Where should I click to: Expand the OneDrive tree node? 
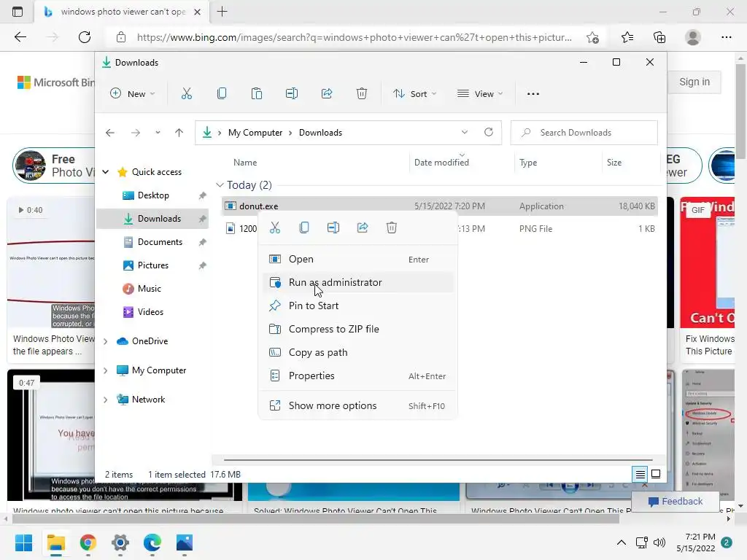click(106, 341)
